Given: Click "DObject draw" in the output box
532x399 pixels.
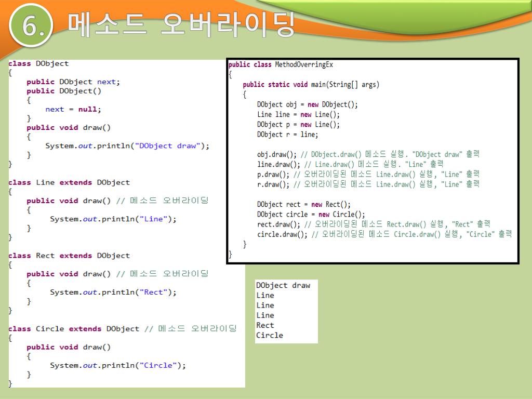Looking at the screenshot, I should [x=283, y=285].
